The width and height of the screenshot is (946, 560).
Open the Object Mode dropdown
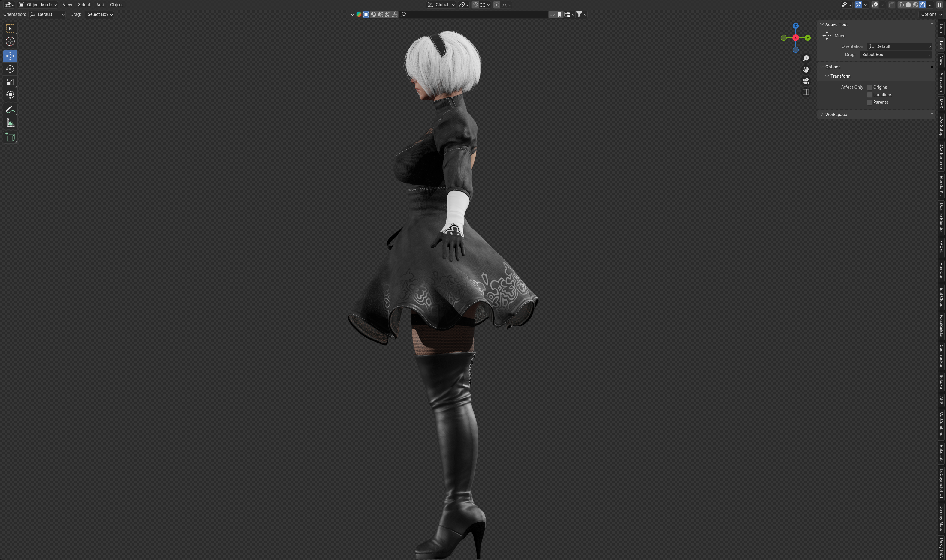pyautogui.click(x=38, y=5)
